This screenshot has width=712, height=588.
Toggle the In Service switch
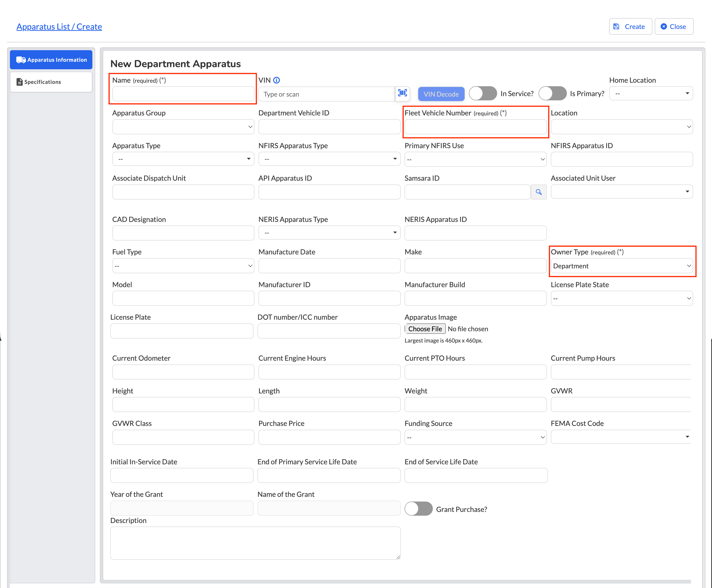[x=483, y=93]
